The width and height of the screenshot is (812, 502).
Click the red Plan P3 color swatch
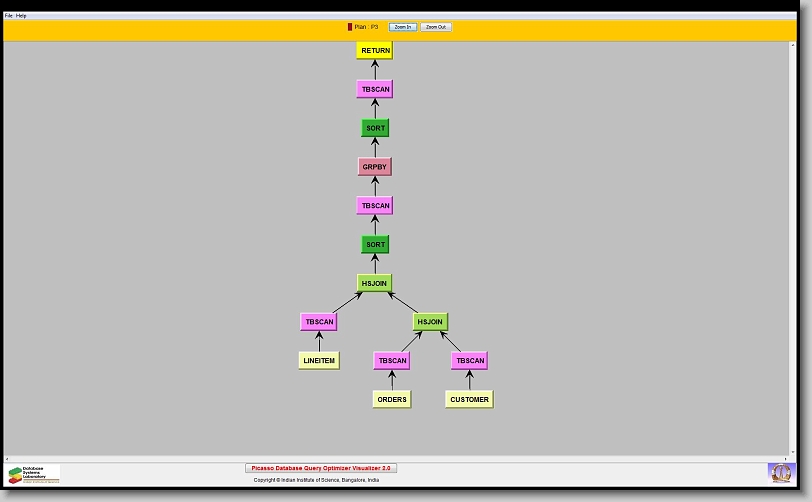(350, 27)
